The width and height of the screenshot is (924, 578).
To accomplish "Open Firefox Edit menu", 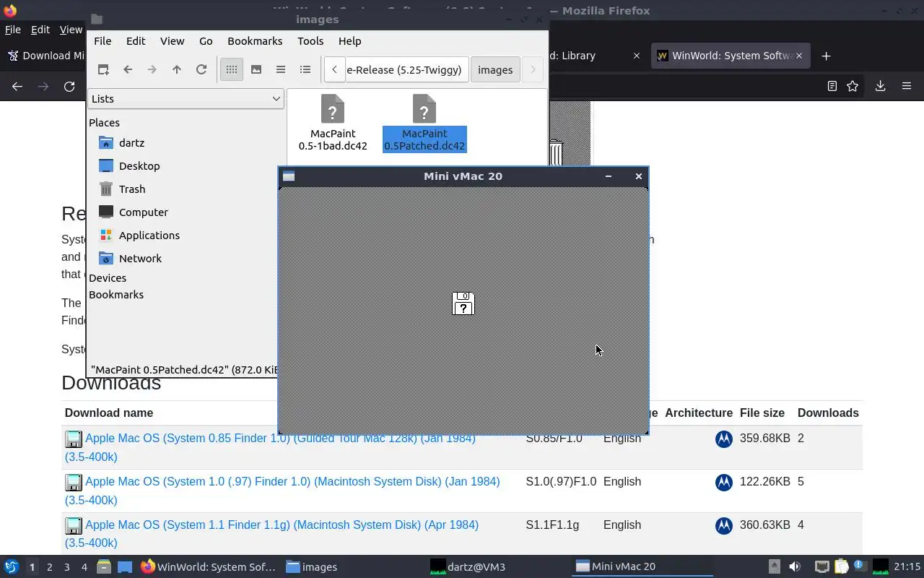I will (x=40, y=30).
